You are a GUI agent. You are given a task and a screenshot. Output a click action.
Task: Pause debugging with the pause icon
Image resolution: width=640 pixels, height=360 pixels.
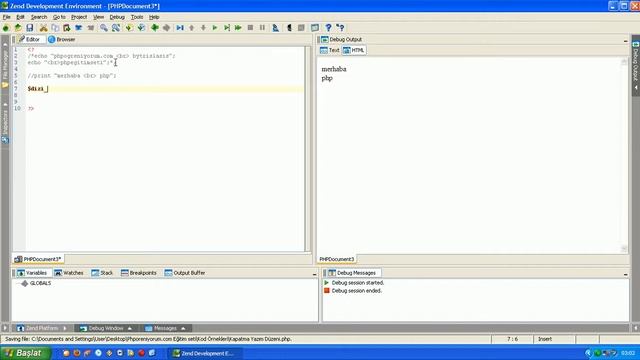pos(262,28)
